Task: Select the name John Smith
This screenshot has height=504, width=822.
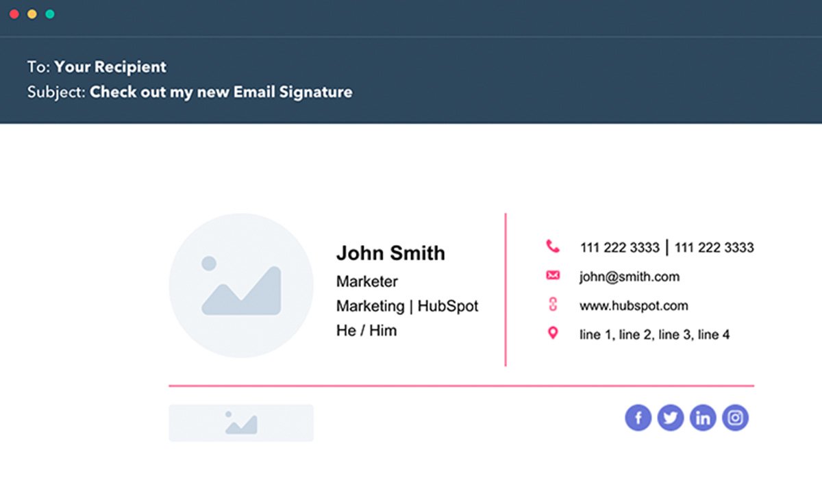Action: pyautogui.click(x=390, y=253)
